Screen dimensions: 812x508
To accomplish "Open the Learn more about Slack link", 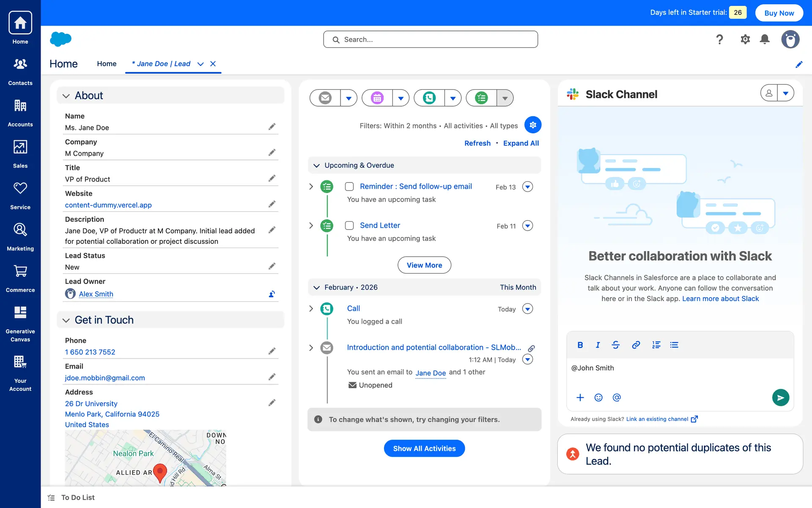I will pyautogui.click(x=720, y=299).
